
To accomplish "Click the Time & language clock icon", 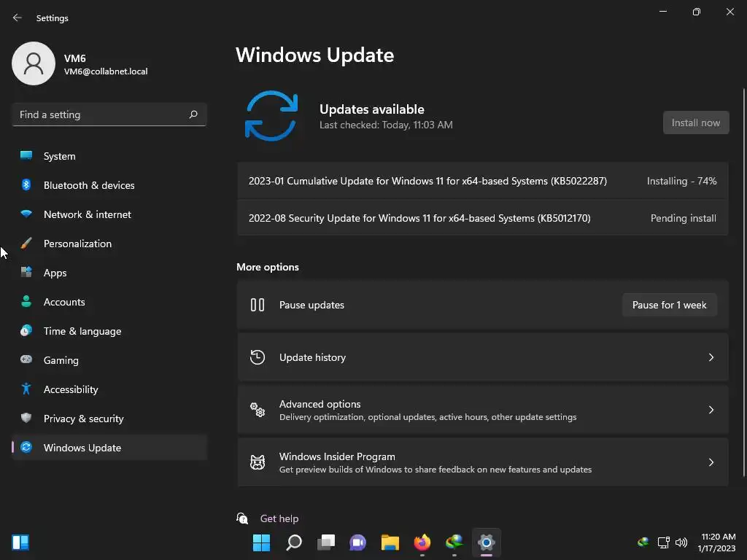I will point(26,330).
